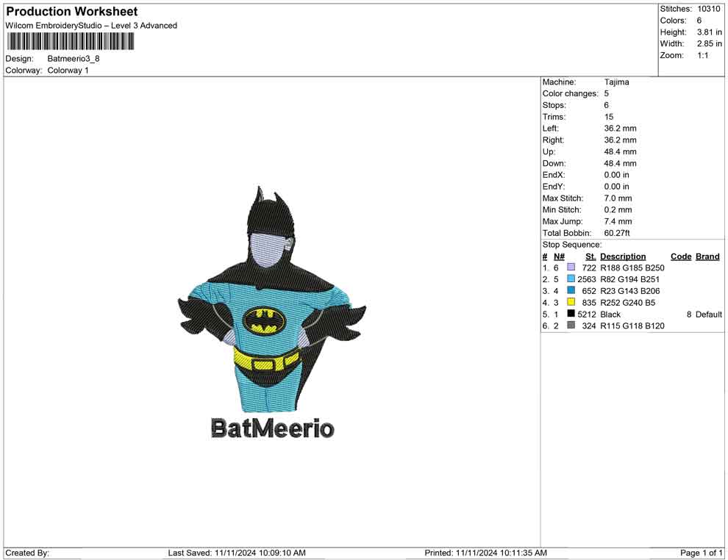Click the Max Jump value 7.4 mm
This screenshot has width=728, height=560.
click(x=618, y=221)
